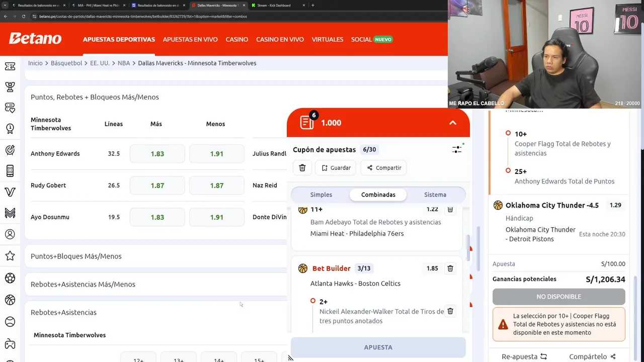
Task: Click the Compartir coupon button
Action: click(x=384, y=167)
